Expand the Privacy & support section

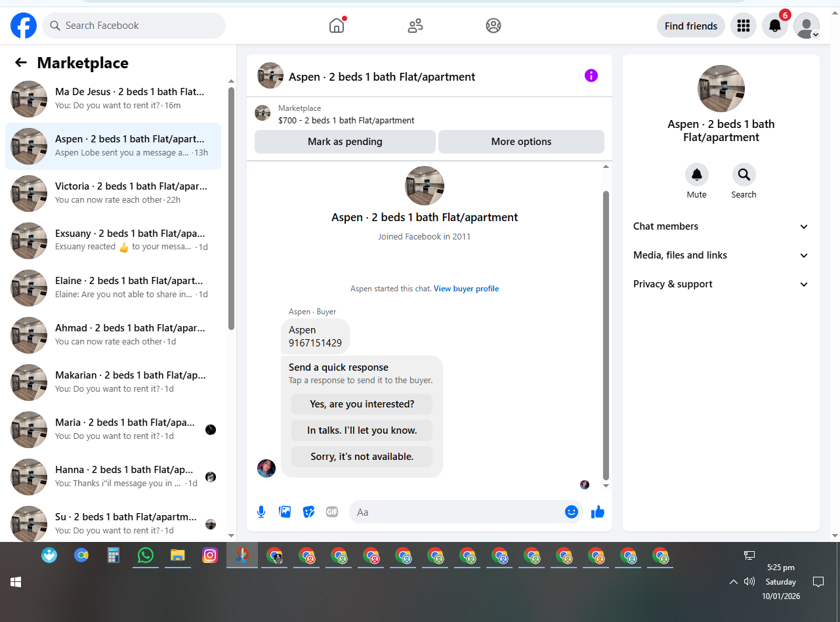pyautogui.click(x=721, y=284)
